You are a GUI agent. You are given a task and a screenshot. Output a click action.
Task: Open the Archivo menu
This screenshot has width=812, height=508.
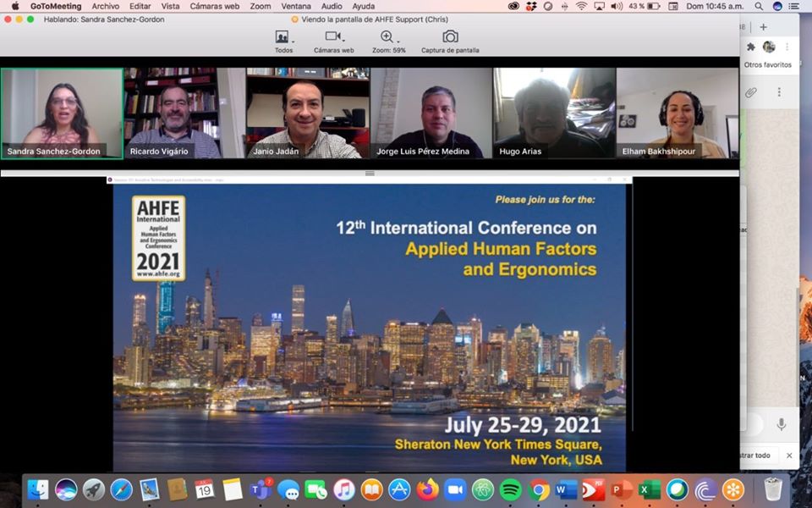tap(106, 6)
